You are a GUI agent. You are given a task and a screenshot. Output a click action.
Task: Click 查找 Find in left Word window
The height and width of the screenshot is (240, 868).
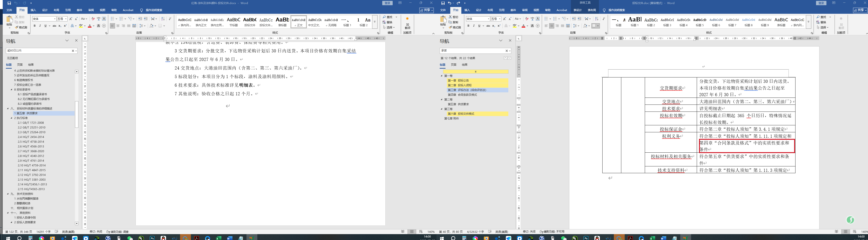click(x=387, y=17)
